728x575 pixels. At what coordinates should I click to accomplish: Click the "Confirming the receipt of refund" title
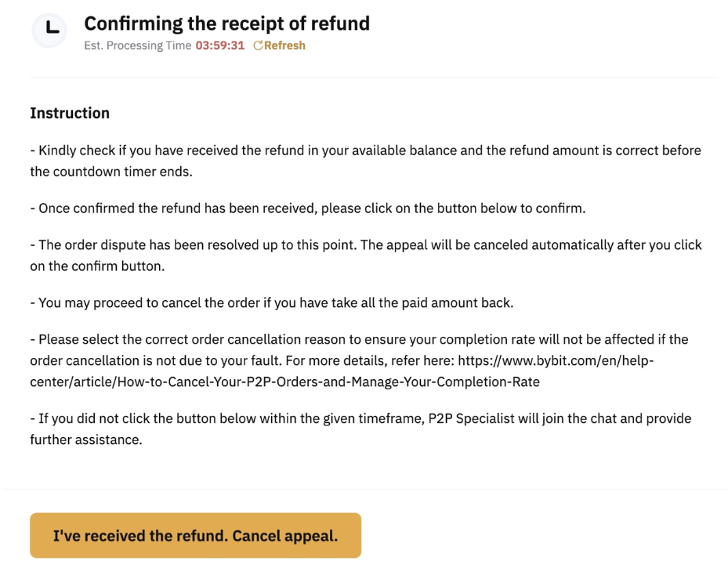tap(226, 24)
